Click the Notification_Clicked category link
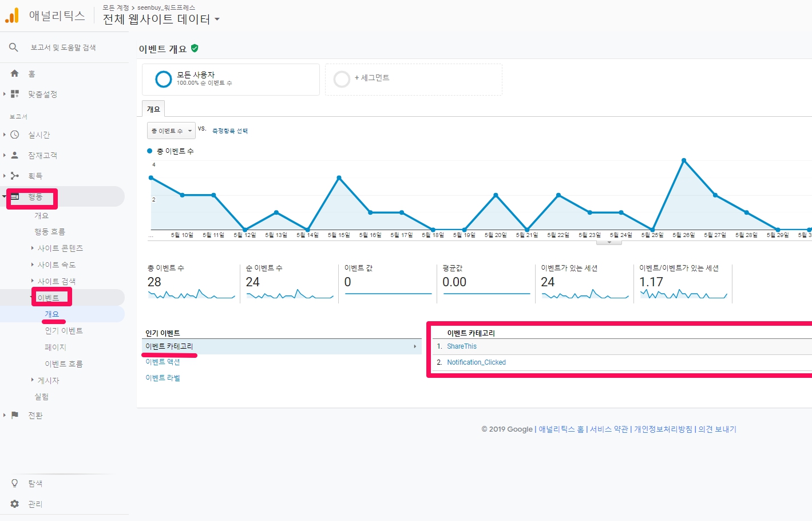The width and height of the screenshot is (812, 521). [476, 362]
